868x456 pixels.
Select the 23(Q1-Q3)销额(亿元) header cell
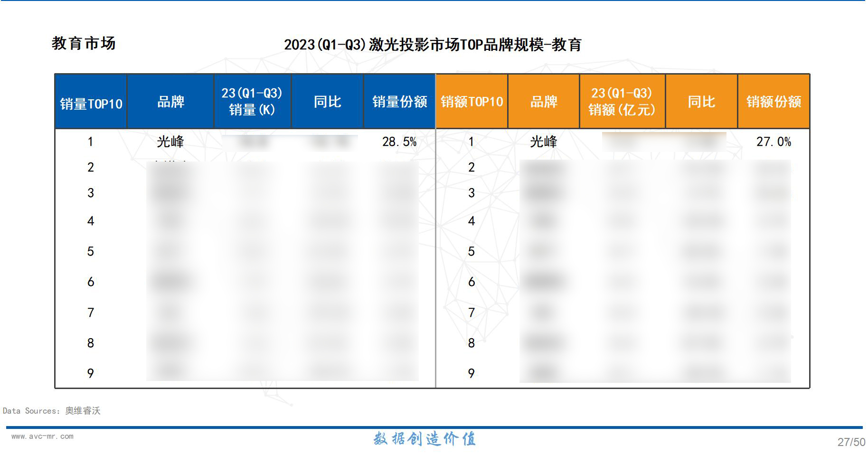pos(623,101)
